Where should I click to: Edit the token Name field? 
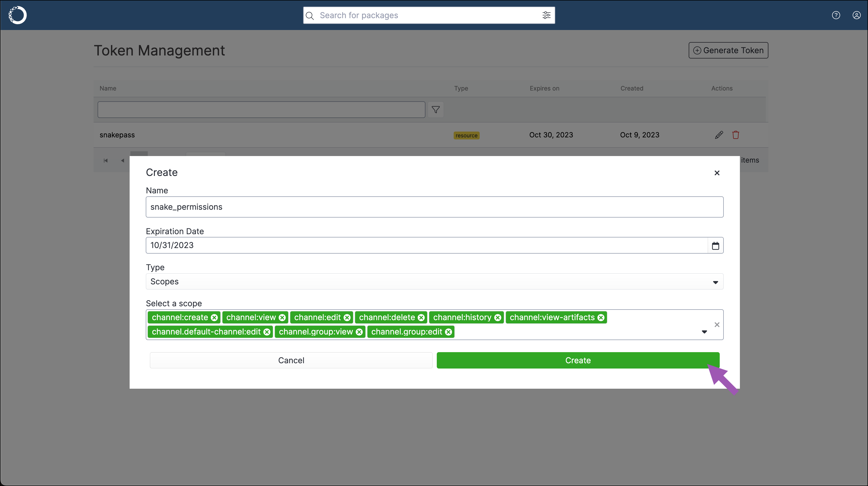tap(434, 207)
